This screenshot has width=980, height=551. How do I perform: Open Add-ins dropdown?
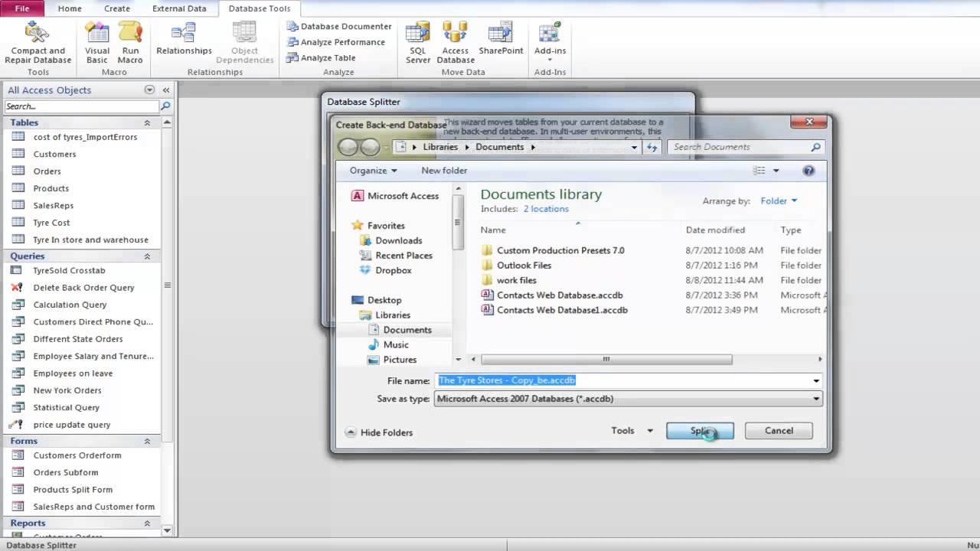click(550, 43)
